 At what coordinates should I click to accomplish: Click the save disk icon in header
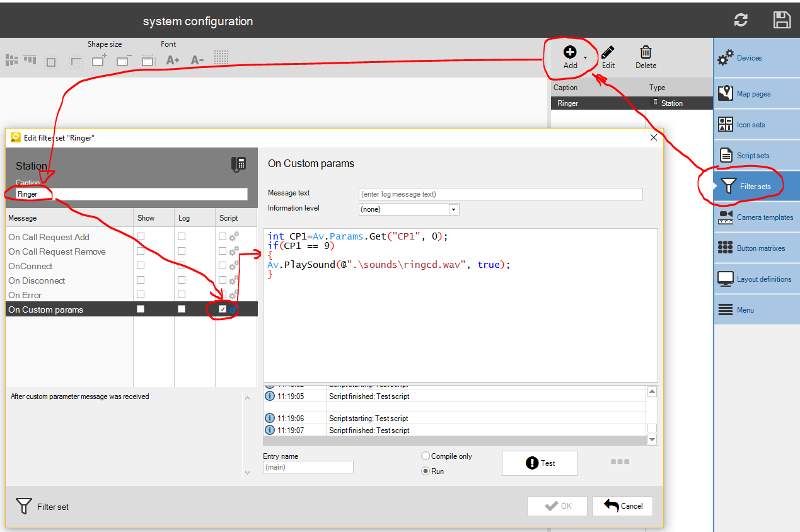coord(782,20)
